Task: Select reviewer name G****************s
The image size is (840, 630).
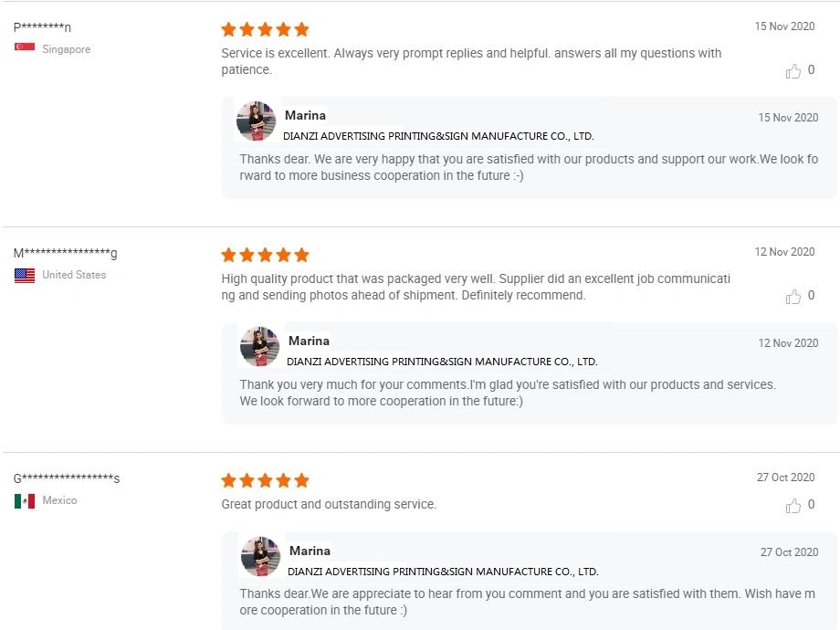Action: (66, 478)
